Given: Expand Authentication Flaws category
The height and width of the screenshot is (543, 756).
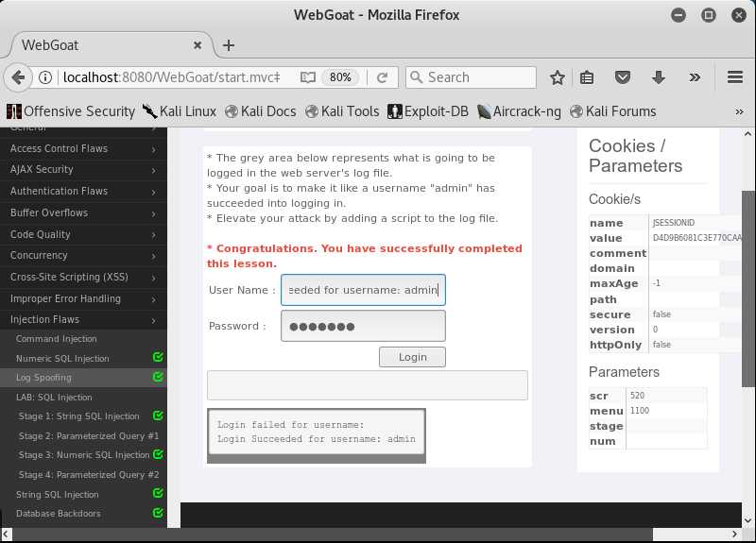Looking at the screenshot, I should click(83, 192).
